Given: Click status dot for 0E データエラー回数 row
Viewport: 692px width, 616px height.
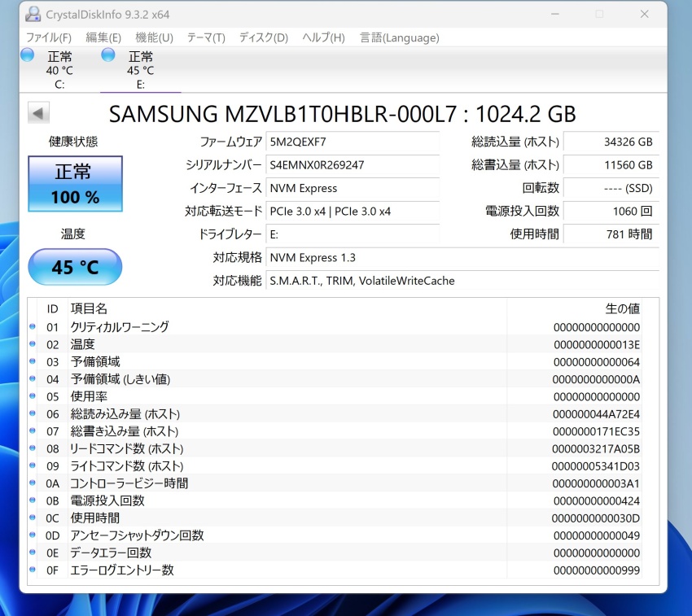Looking at the screenshot, I should [x=33, y=552].
